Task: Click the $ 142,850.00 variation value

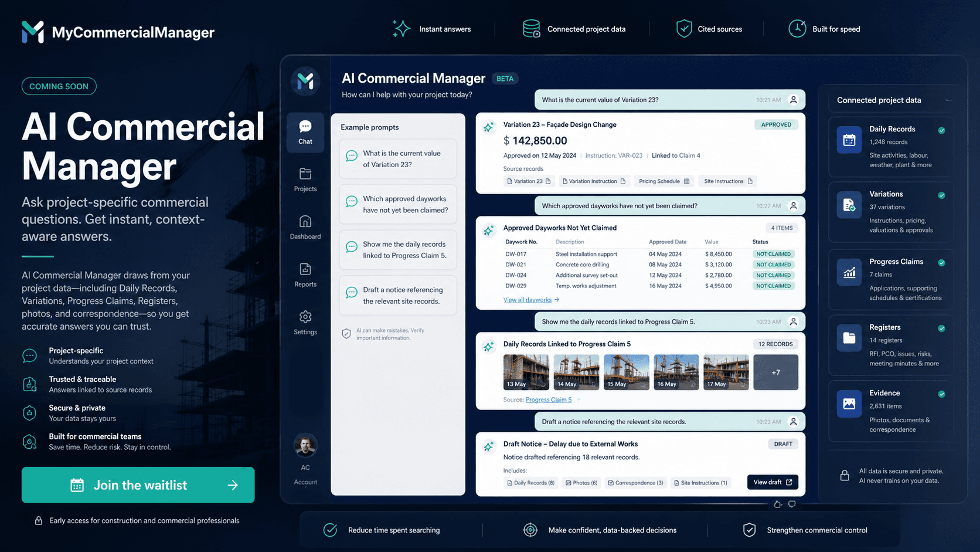Action: [535, 141]
